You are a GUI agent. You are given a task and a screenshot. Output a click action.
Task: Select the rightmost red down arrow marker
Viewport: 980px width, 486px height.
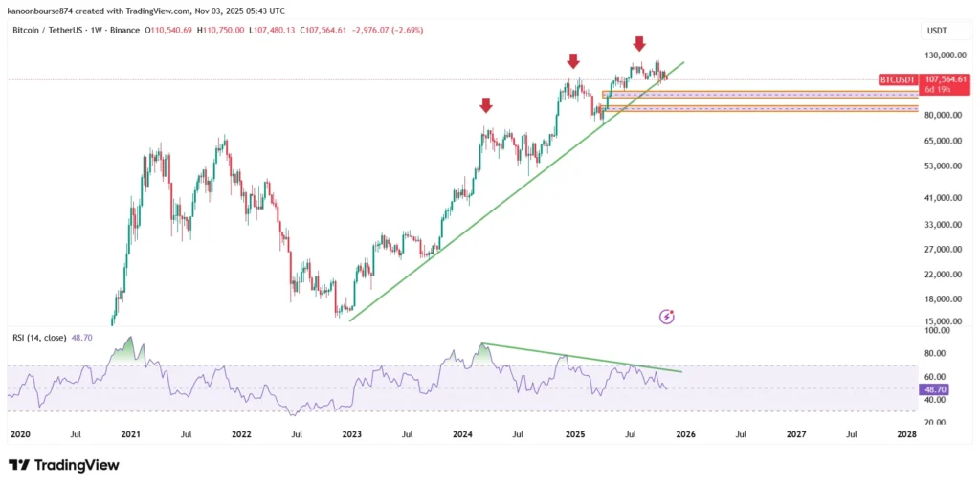(x=639, y=43)
